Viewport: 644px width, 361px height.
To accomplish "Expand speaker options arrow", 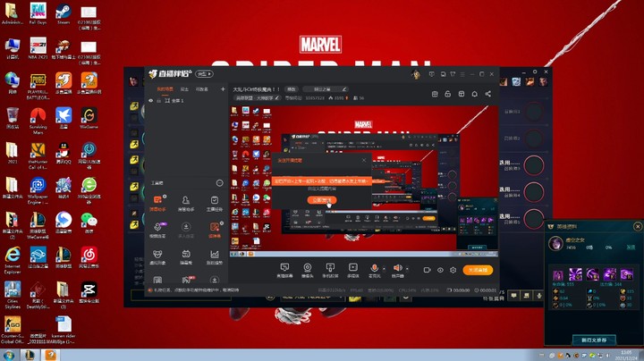I will click(x=407, y=269).
